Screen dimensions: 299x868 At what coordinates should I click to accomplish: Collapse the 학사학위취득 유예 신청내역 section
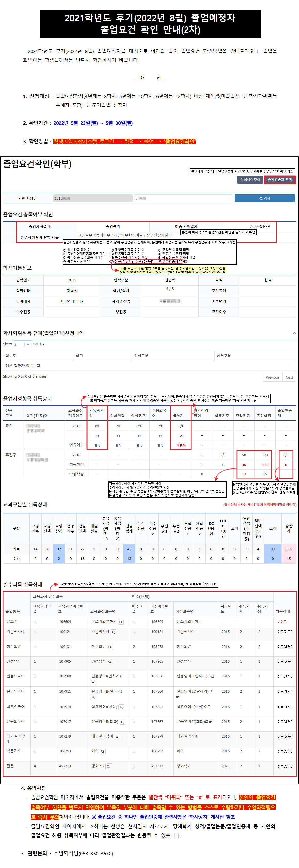tap(294, 333)
